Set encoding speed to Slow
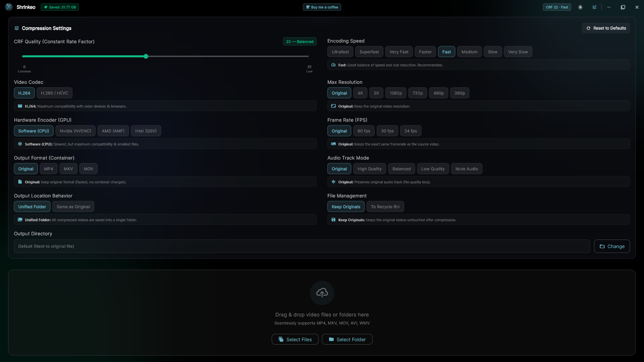The width and height of the screenshot is (644, 362). tap(493, 52)
